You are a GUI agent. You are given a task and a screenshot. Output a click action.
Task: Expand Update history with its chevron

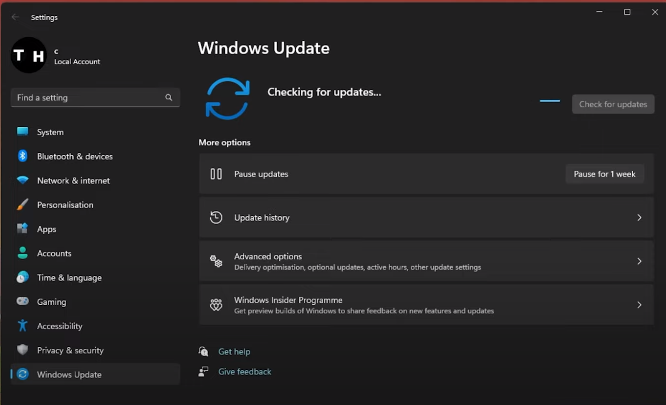coord(639,217)
